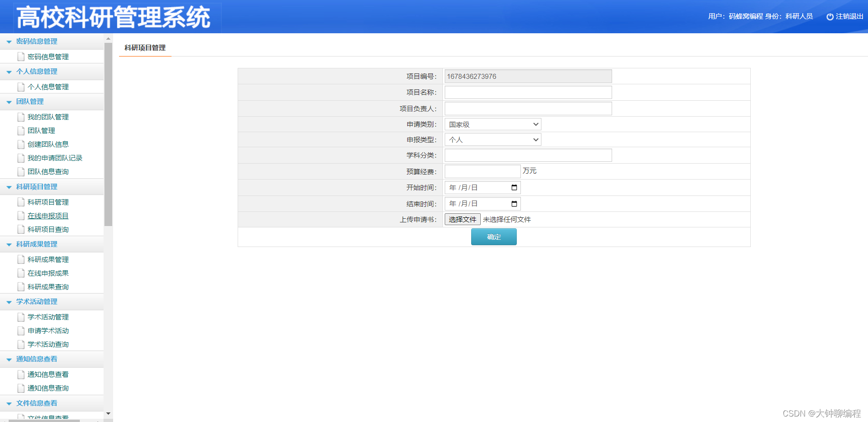868x422 pixels.
Task: Click the document icon beside 在线申报项目
Action: click(21, 216)
